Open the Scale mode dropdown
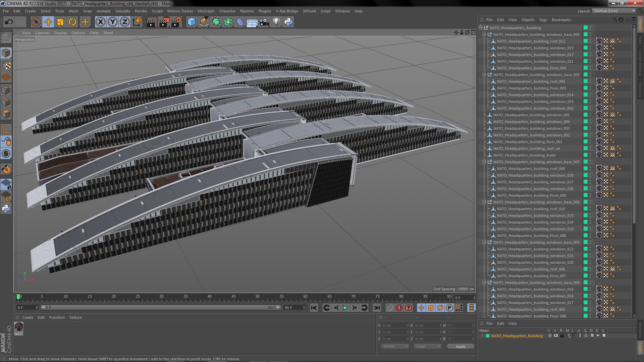This screenshot has width=644, height=362. tap(427, 346)
